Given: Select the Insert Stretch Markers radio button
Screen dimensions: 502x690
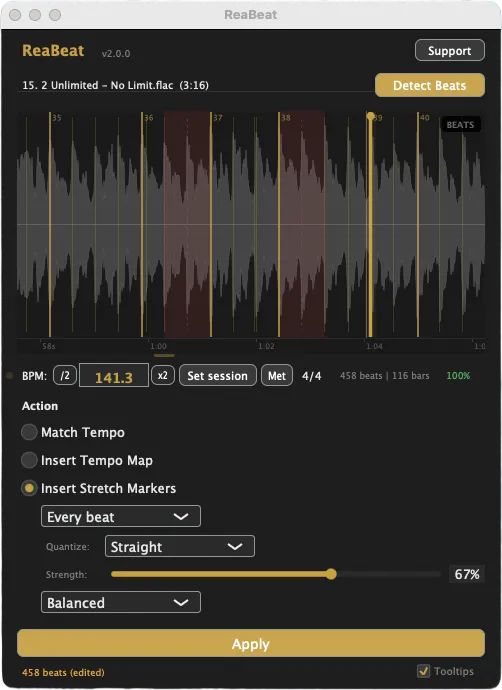Looking at the screenshot, I should point(29,488).
